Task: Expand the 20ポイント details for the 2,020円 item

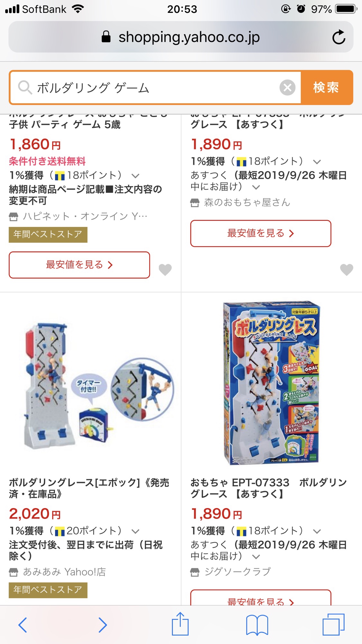Action: point(135,531)
